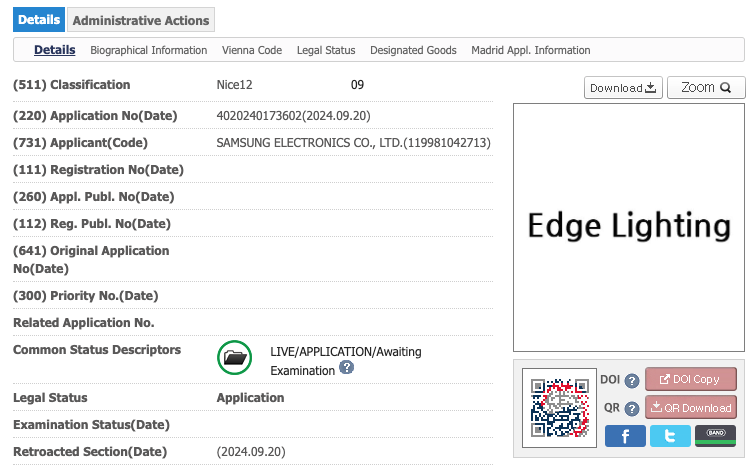Switch to Administrative Actions tab
This screenshot has width=756, height=470.
(141, 20)
